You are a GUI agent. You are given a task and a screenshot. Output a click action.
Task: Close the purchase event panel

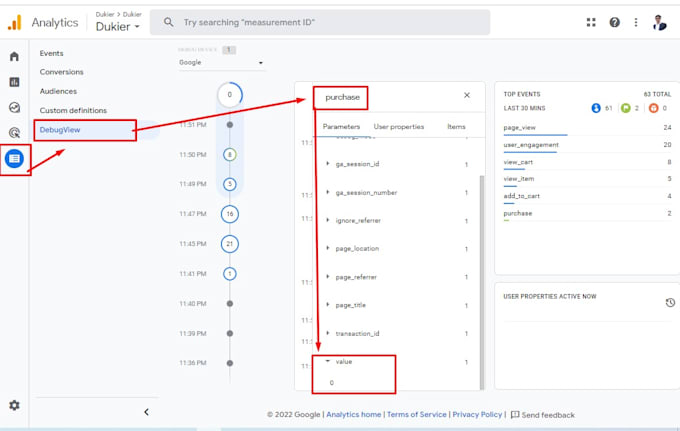coord(467,95)
